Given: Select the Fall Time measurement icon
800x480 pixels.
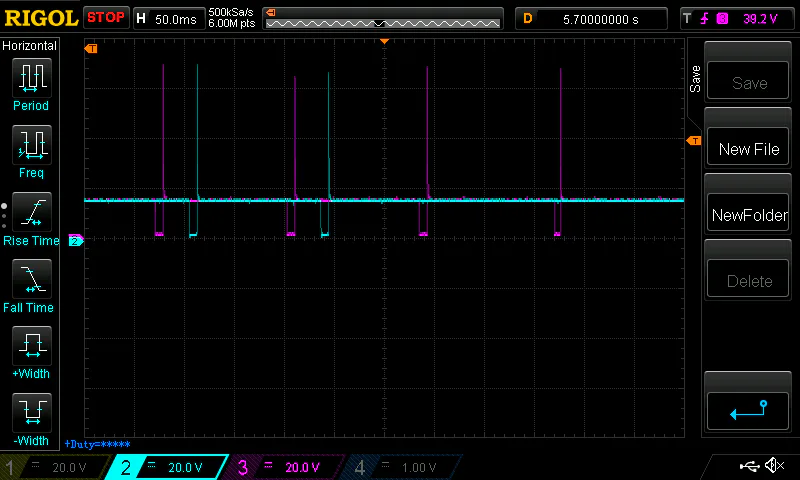Looking at the screenshot, I should [x=30, y=280].
